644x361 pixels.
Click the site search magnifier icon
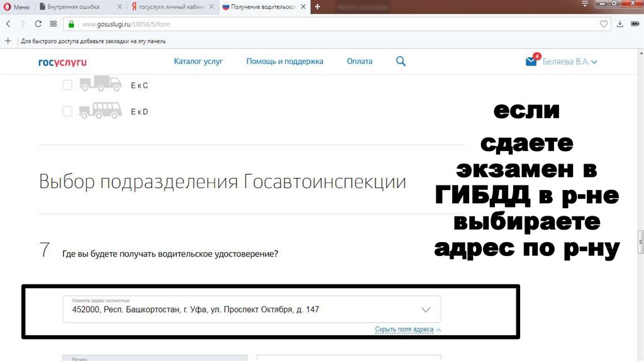[401, 61]
